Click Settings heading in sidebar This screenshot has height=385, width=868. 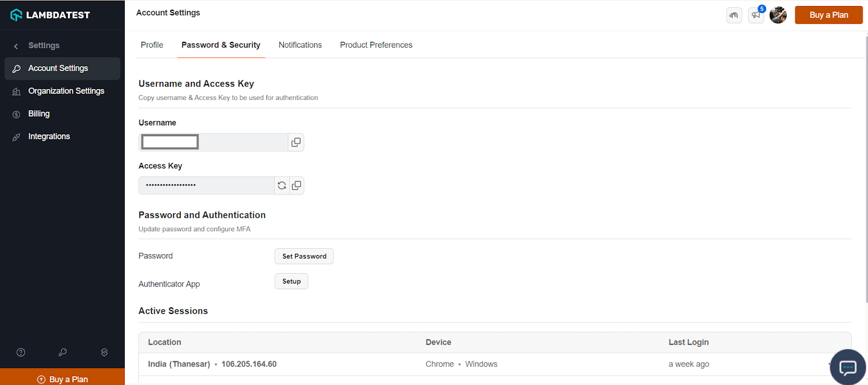(x=44, y=46)
